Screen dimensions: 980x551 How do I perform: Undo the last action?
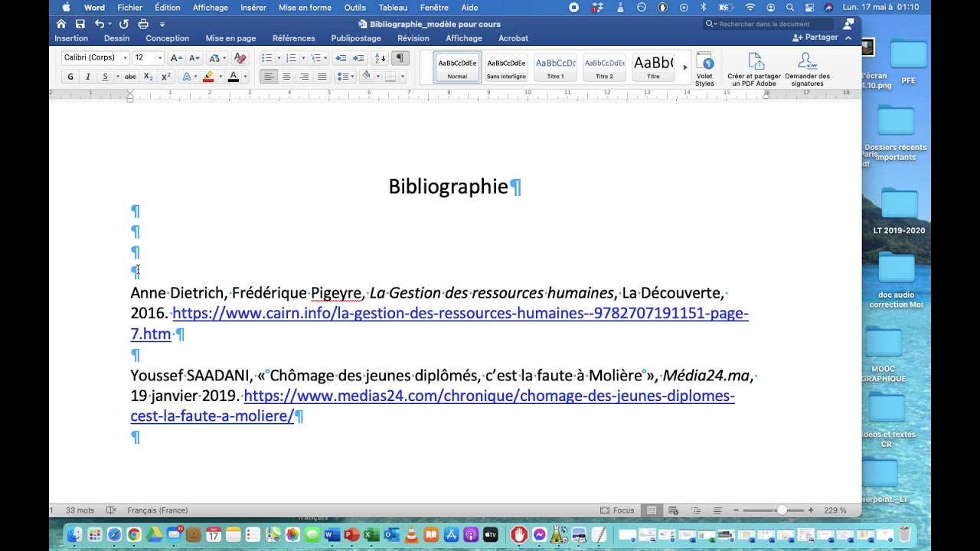point(100,24)
